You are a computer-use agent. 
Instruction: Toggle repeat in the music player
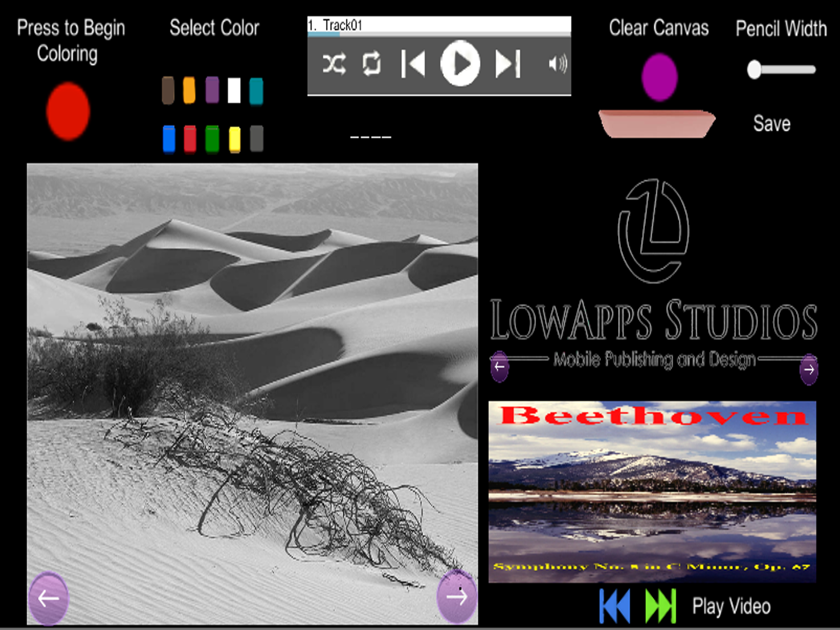[x=371, y=63]
